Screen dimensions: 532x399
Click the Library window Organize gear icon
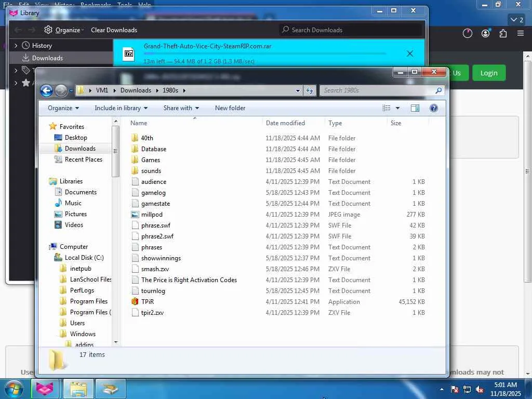coord(48,30)
